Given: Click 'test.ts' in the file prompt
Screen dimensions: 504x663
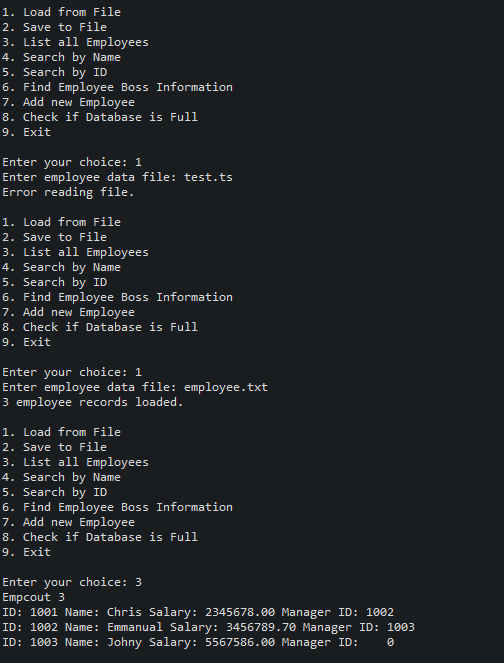Looking at the screenshot, I should [208, 177].
